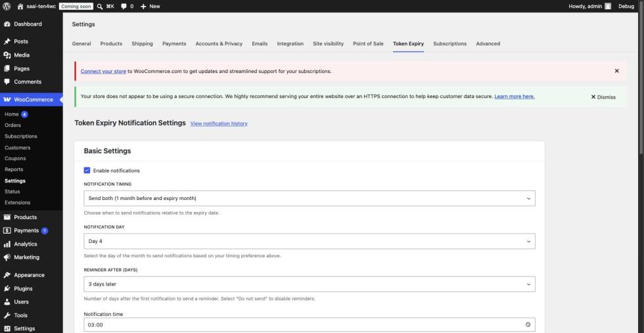Viewport: 644px width, 333px height.
Task: Click clock icon in Notification time field
Action: [528, 325]
